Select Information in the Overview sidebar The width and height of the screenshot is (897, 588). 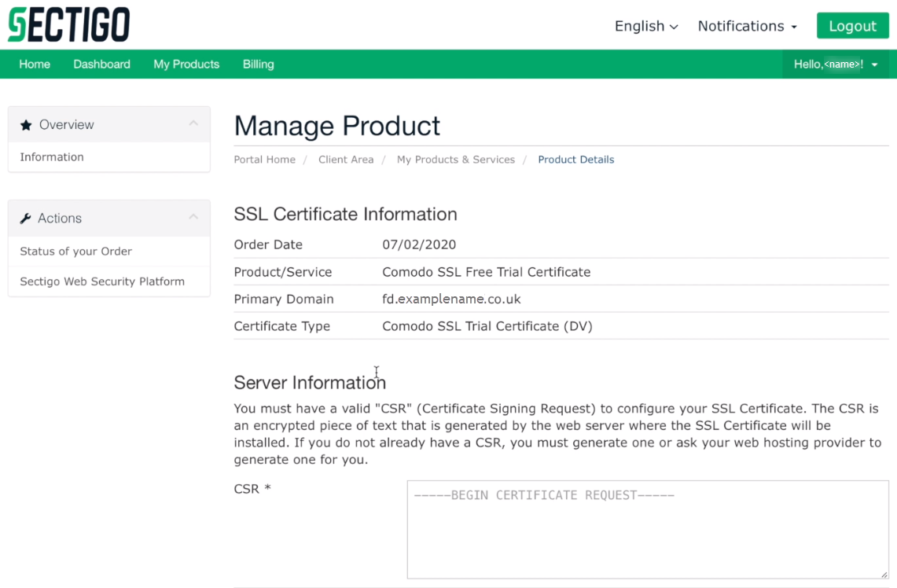pyautogui.click(x=52, y=157)
